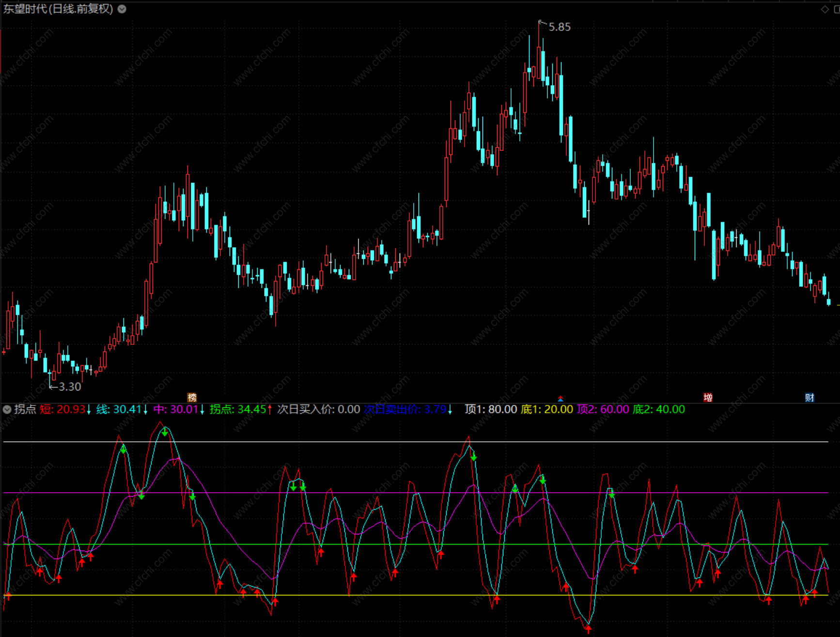Click the 东望时代(日线.前复权) chart title
The width and height of the screenshot is (840, 637).
tap(58, 9)
